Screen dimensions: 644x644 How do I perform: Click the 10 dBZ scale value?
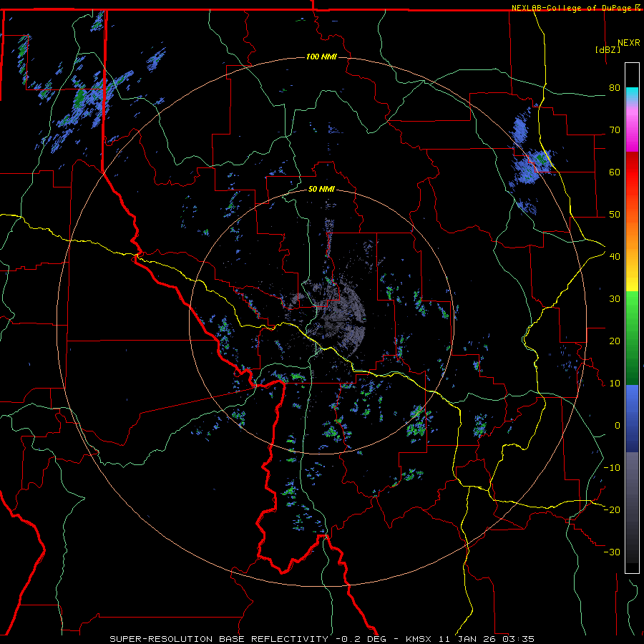pyautogui.click(x=615, y=384)
